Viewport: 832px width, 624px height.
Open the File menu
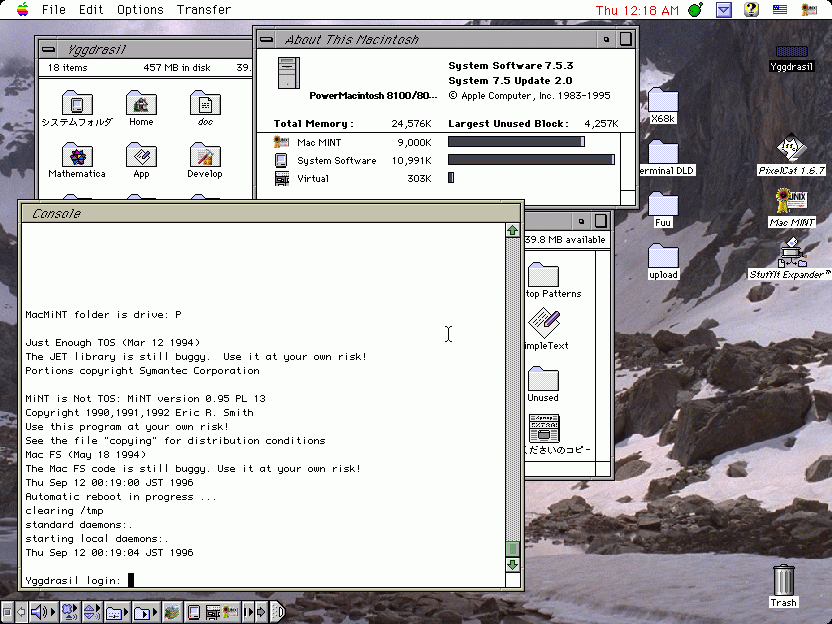pos(54,10)
